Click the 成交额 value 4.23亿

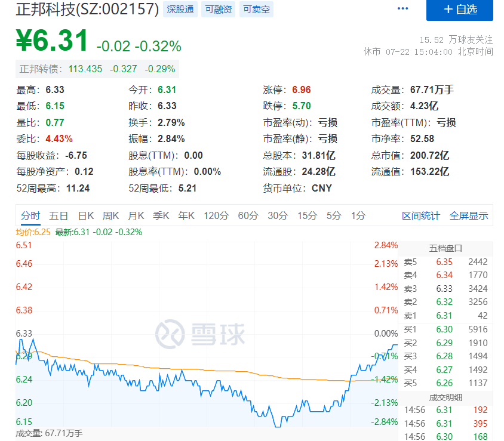pos(425,106)
